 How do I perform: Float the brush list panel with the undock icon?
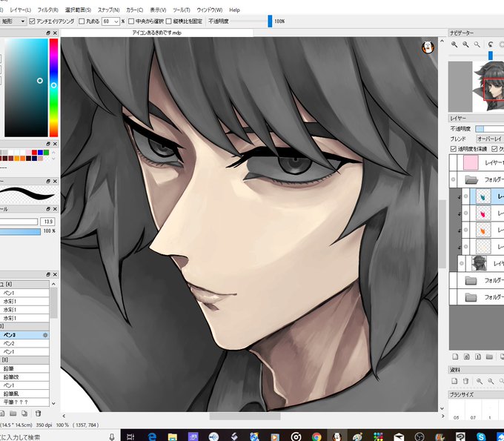(48, 274)
